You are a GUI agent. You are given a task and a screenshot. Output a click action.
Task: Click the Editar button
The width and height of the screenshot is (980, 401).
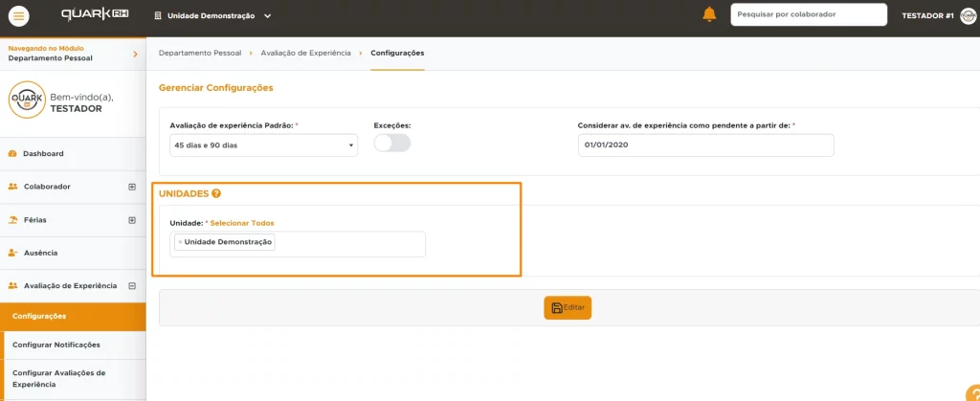pyautogui.click(x=568, y=307)
